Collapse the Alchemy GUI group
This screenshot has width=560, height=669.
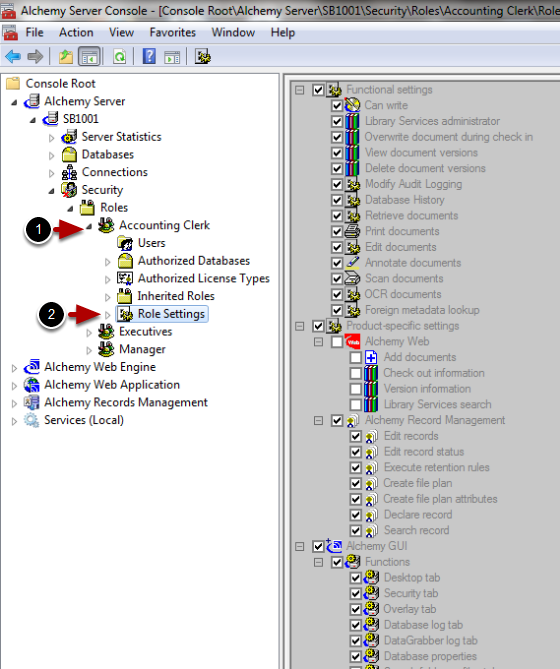[300, 546]
